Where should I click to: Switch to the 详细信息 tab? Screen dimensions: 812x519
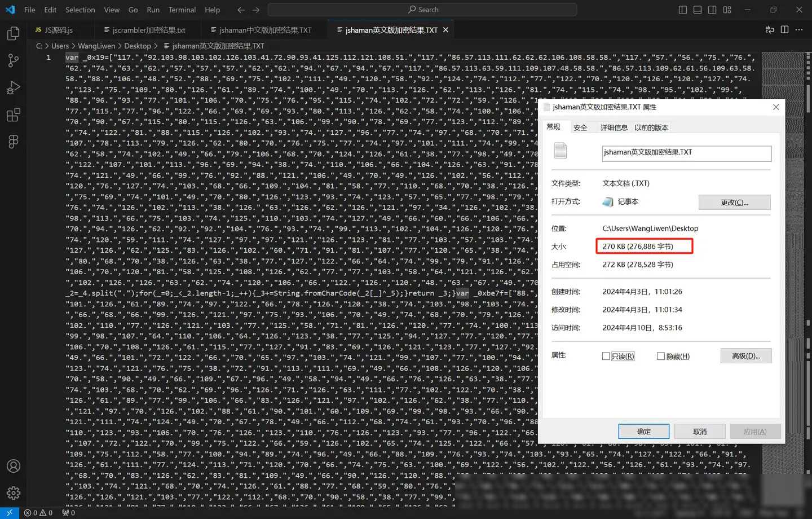(614, 127)
